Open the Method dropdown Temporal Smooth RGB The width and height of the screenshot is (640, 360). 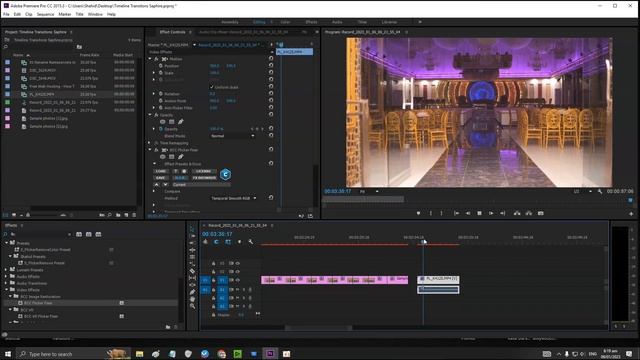[x=234, y=198]
